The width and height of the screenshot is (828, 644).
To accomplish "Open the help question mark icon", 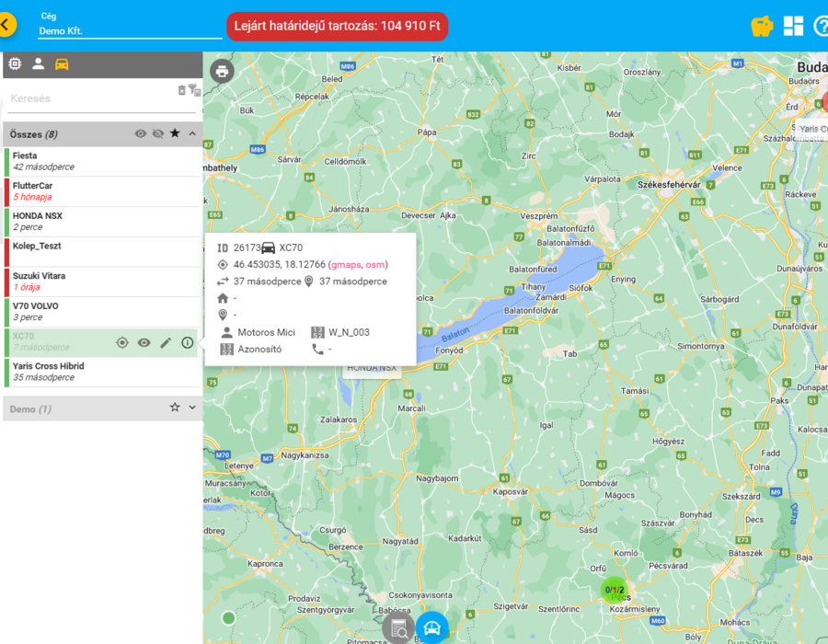I will (822, 26).
